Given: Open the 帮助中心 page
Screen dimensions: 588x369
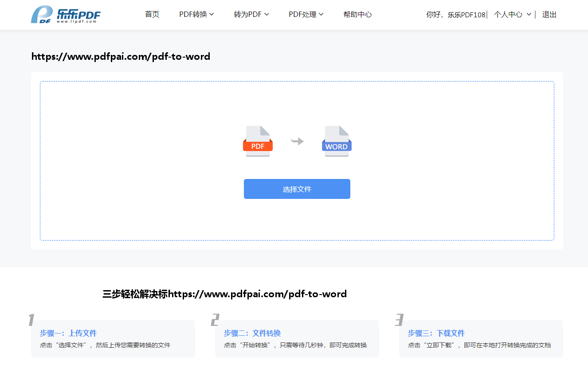Looking at the screenshot, I should (x=357, y=15).
